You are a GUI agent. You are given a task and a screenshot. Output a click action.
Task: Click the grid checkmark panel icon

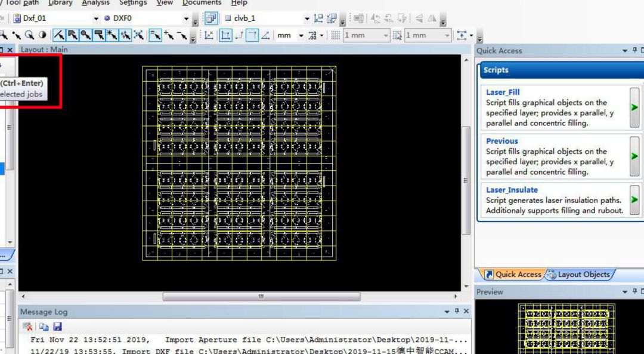pos(332,19)
